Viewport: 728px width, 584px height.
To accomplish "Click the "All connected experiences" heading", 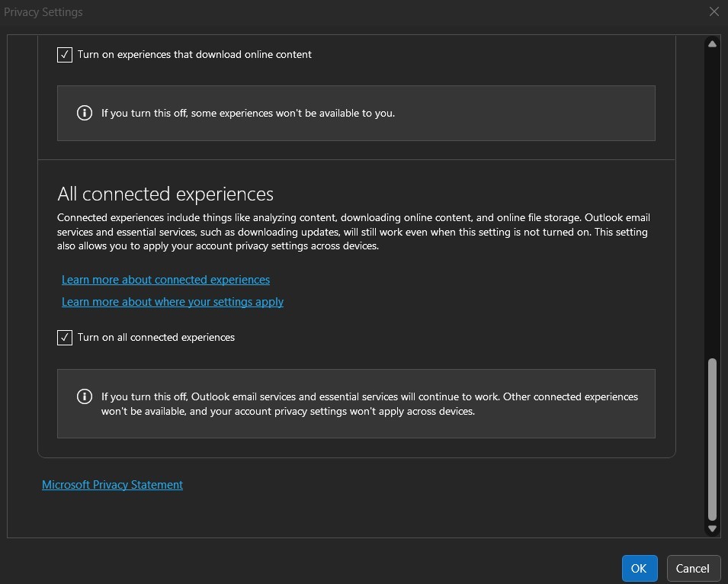I will click(x=165, y=194).
